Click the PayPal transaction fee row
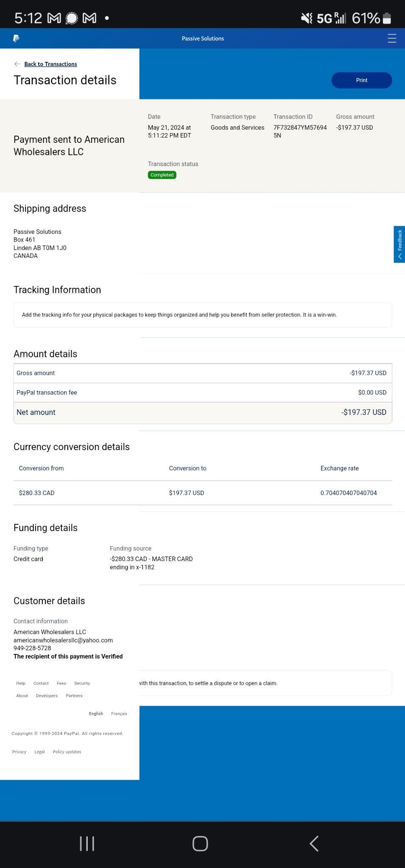The width and height of the screenshot is (405, 868). pos(203,392)
